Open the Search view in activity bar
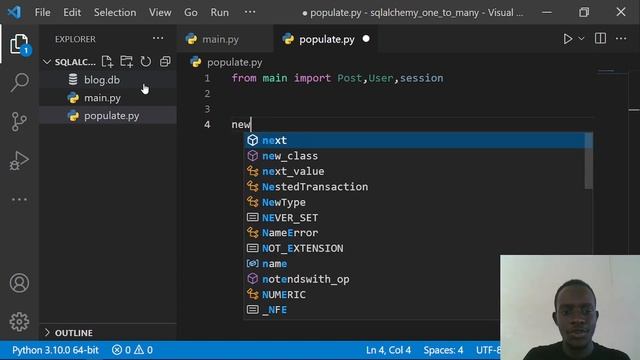The image size is (640, 360). point(19,82)
